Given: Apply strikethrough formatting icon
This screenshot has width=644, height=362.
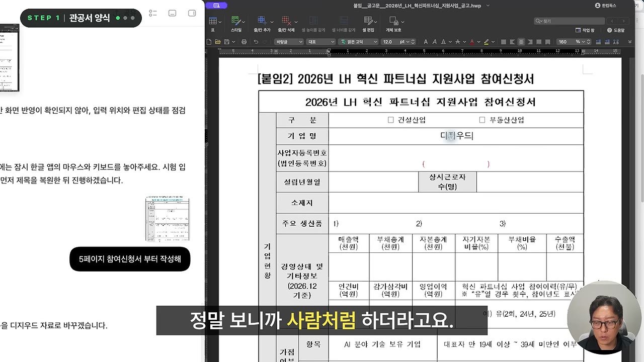Looking at the screenshot, I should (x=458, y=42).
